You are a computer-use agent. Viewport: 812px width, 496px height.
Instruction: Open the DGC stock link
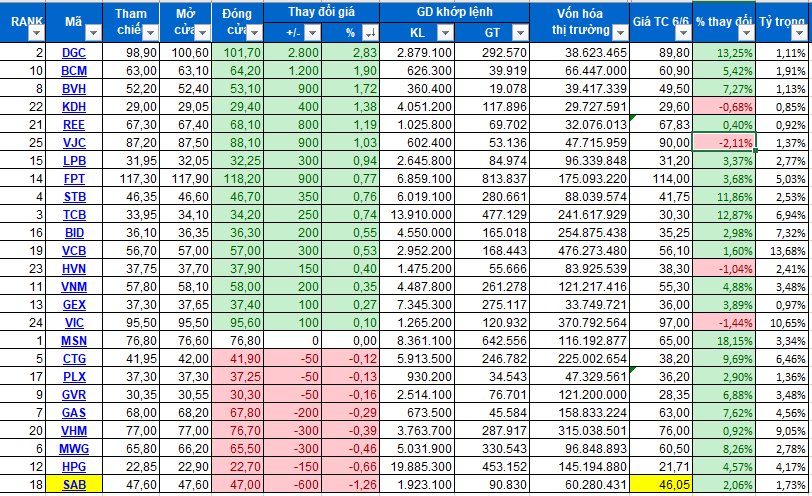74,53
